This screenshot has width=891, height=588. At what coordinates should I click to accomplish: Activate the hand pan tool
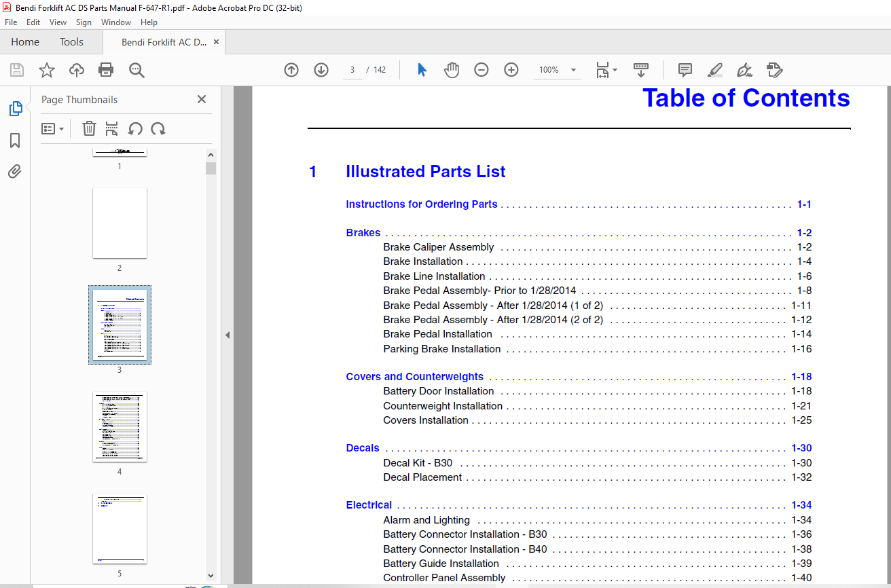point(452,70)
